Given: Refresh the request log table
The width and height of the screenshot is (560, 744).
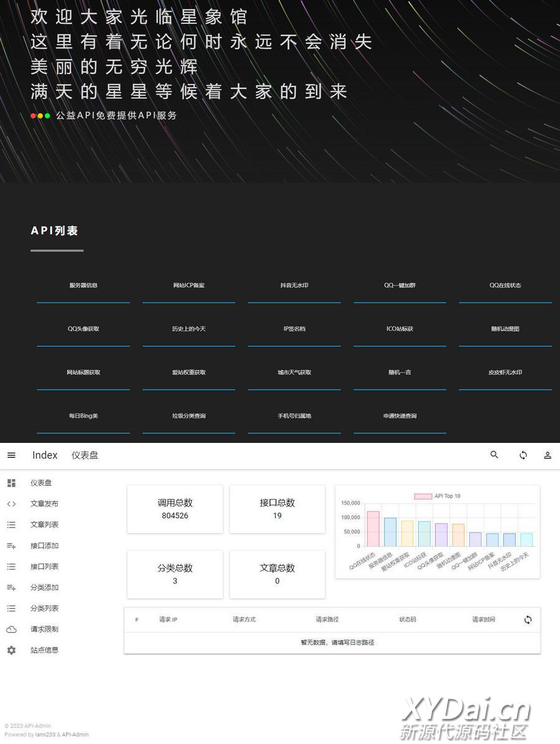Looking at the screenshot, I should click(x=528, y=620).
